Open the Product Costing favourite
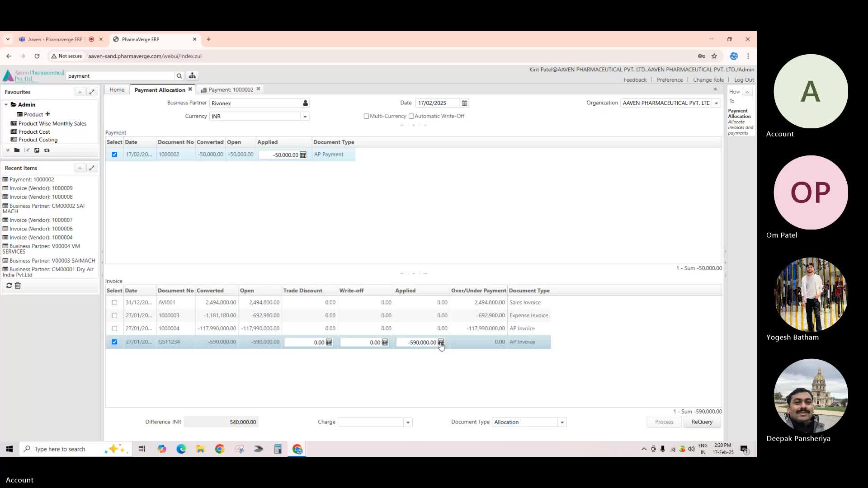 point(38,140)
